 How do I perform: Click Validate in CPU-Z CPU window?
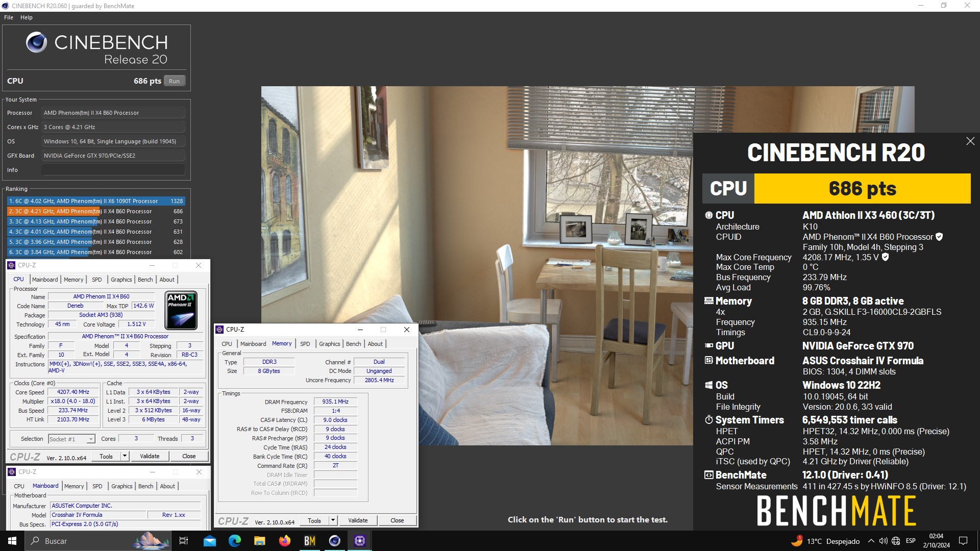pyautogui.click(x=150, y=456)
